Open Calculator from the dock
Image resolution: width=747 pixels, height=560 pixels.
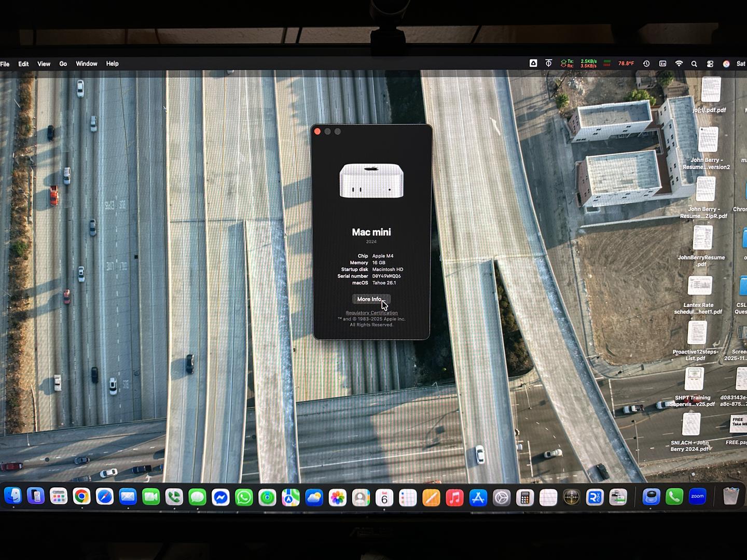[524, 497]
